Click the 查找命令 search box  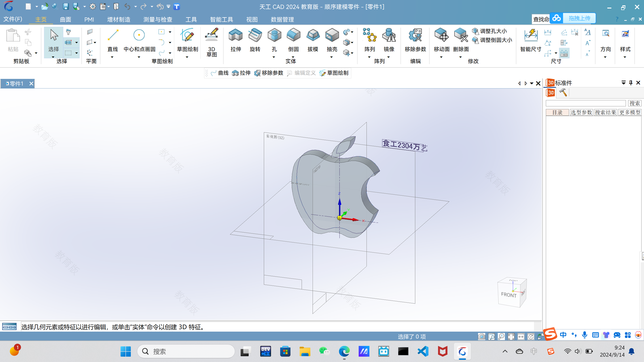coord(541,19)
